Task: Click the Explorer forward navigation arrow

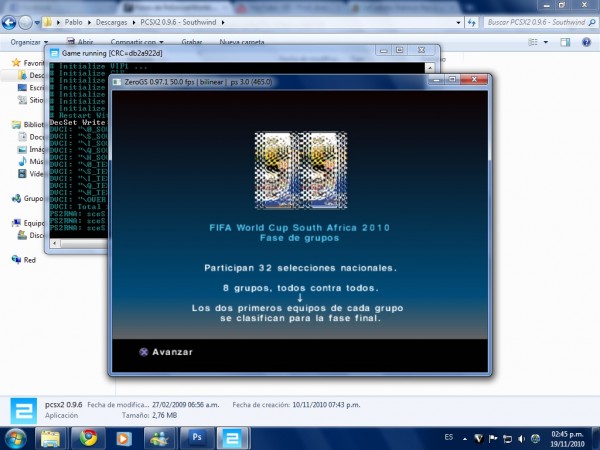Action: click(x=25, y=23)
